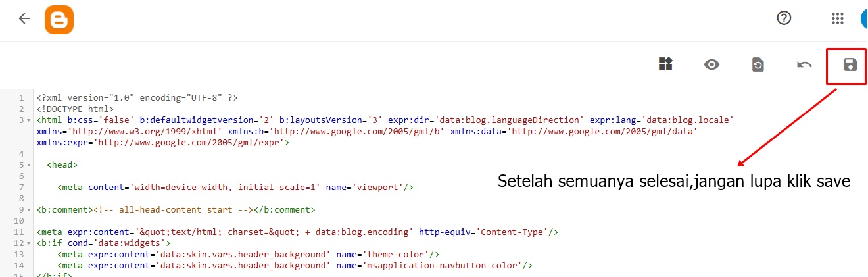Screen dimensions: 868x277
Task: Click line number 1 in gutter
Action: click(x=22, y=98)
